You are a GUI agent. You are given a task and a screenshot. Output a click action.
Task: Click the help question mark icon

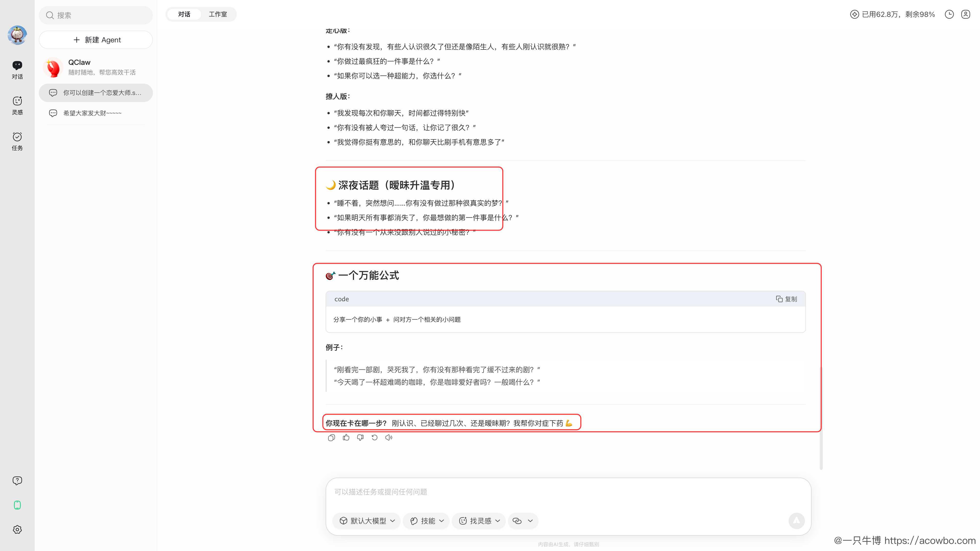(x=17, y=481)
